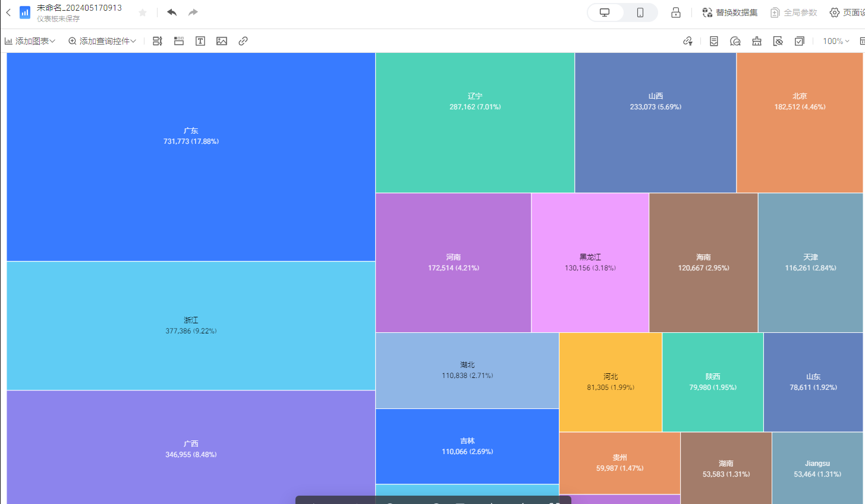Expand the 添加查询控件 dropdown
The height and width of the screenshot is (504, 865).
102,41
